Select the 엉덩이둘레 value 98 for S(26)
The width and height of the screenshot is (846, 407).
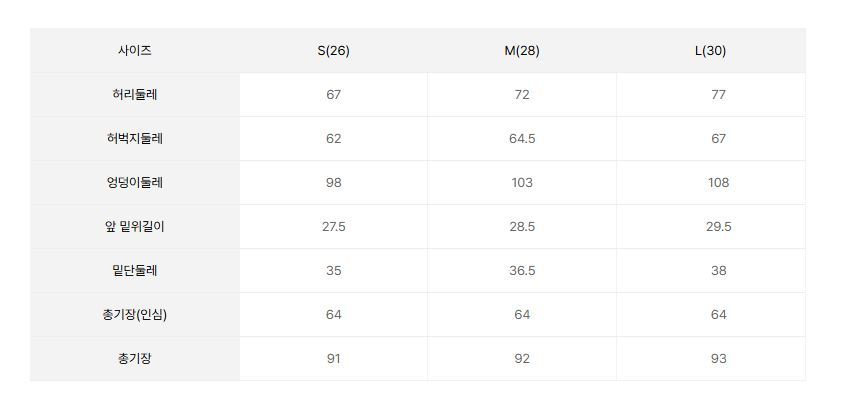tap(333, 183)
